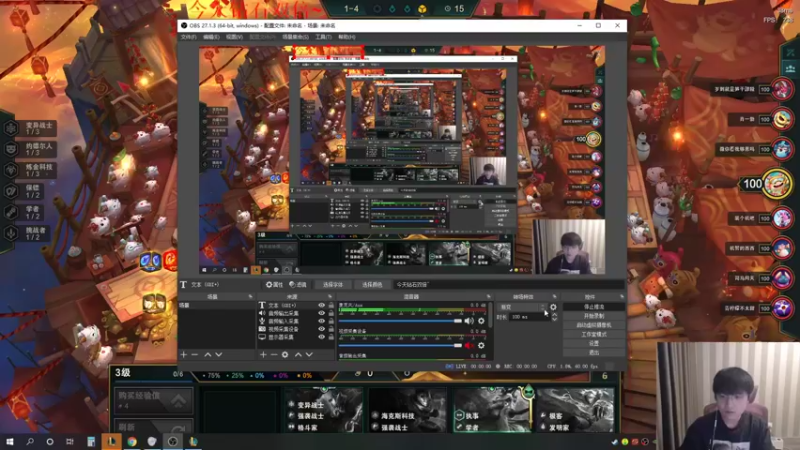800x450 pixels.
Task: Toggle lock on 视频采集设备 source
Action: [331, 329]
